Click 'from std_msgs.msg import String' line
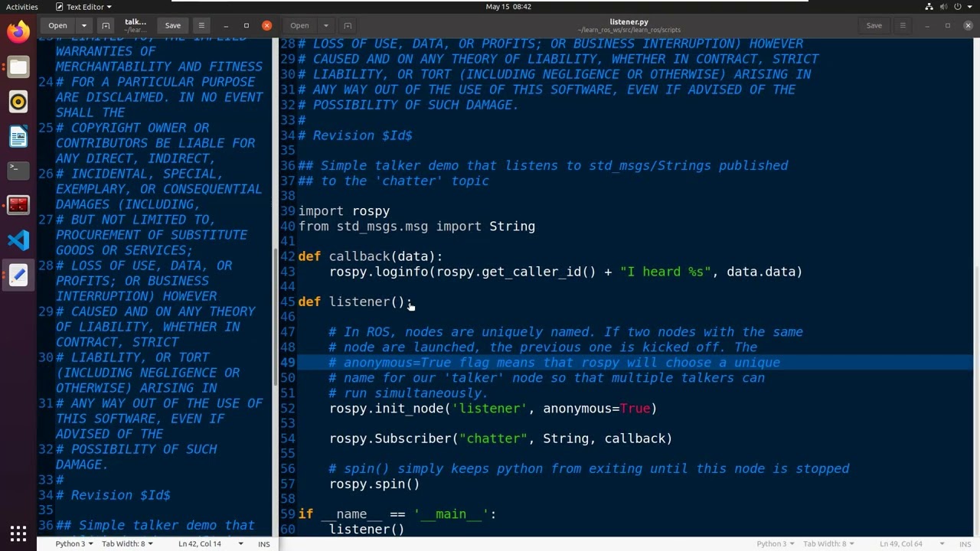The image size is (980, 551). pos(416,226)
